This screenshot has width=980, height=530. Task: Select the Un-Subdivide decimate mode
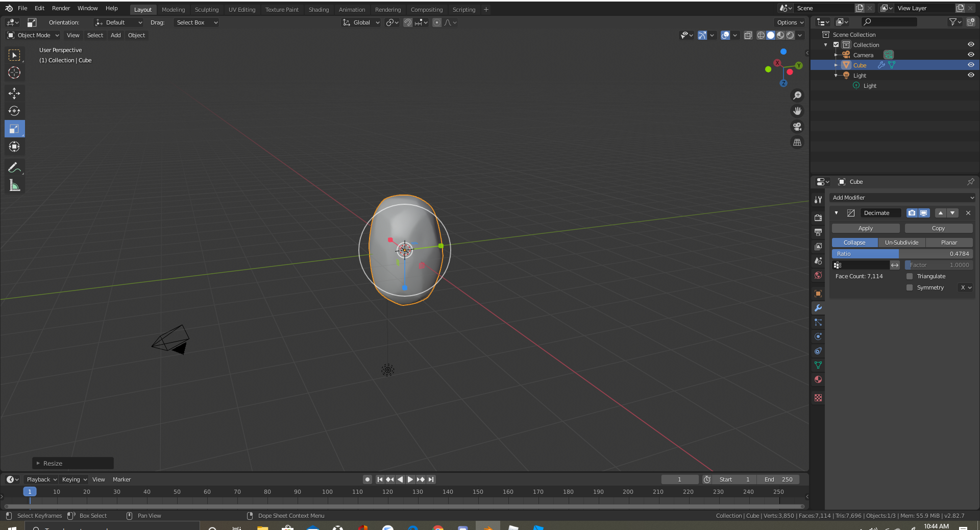coord(901,243)
